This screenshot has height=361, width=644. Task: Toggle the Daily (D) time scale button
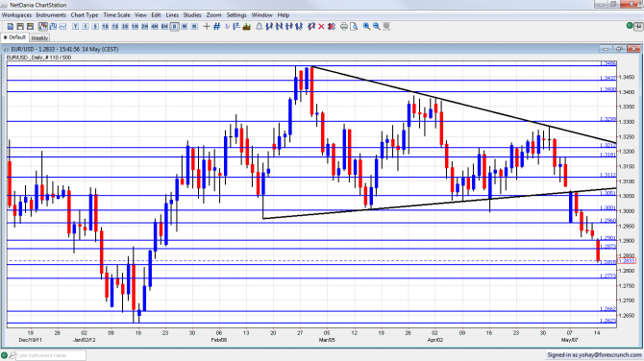tap(175, 27)
